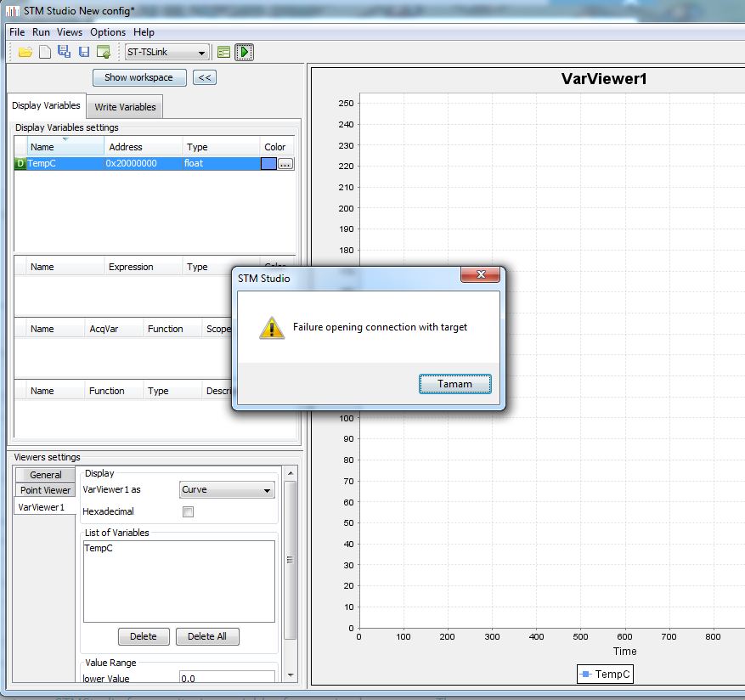
Task: Click the warning icon in the dialog
Action: tap(272, 328)
